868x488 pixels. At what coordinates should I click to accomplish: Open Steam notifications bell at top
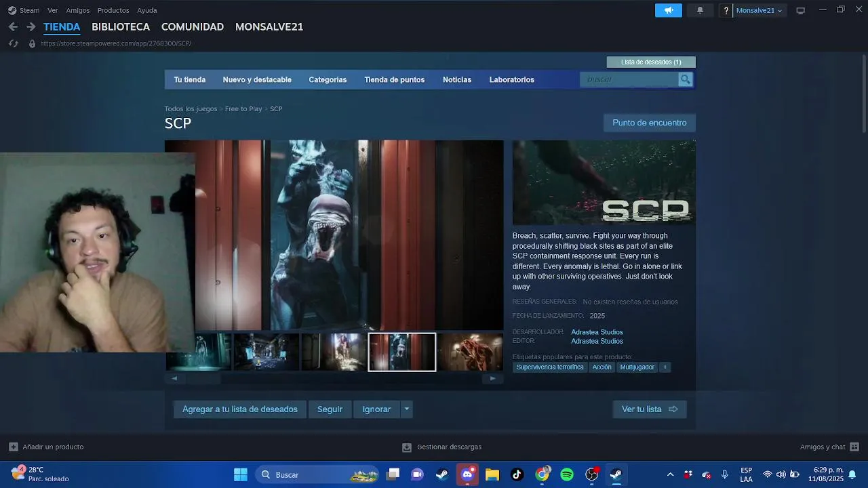pyautogui.click(x=700, y=10)
